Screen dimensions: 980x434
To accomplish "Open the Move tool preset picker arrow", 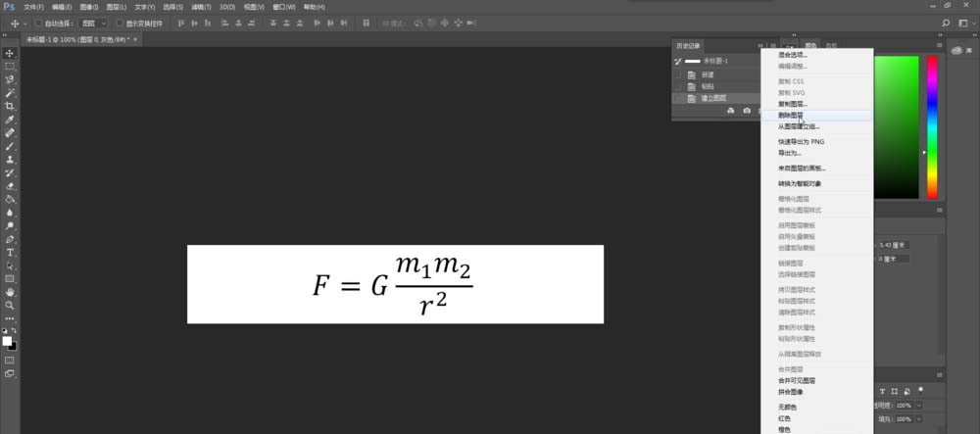I will (25, 24).
